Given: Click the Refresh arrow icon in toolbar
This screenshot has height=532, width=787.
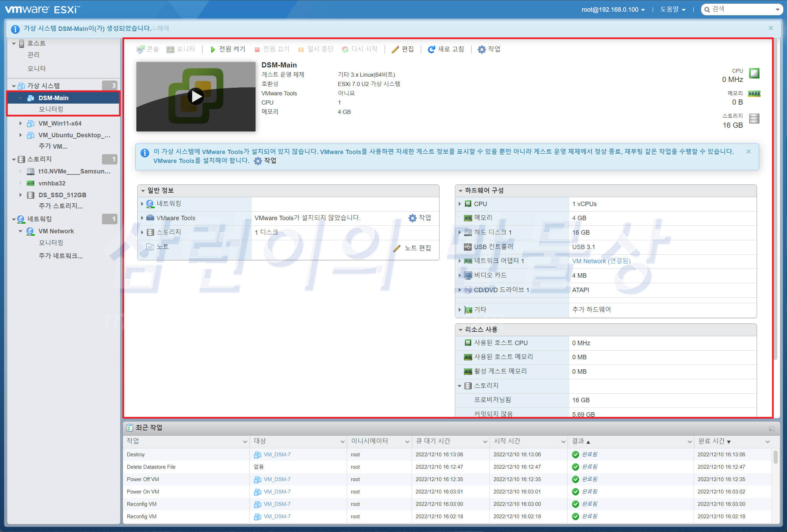Looking at the screenshot, I should tap(431, 49).
